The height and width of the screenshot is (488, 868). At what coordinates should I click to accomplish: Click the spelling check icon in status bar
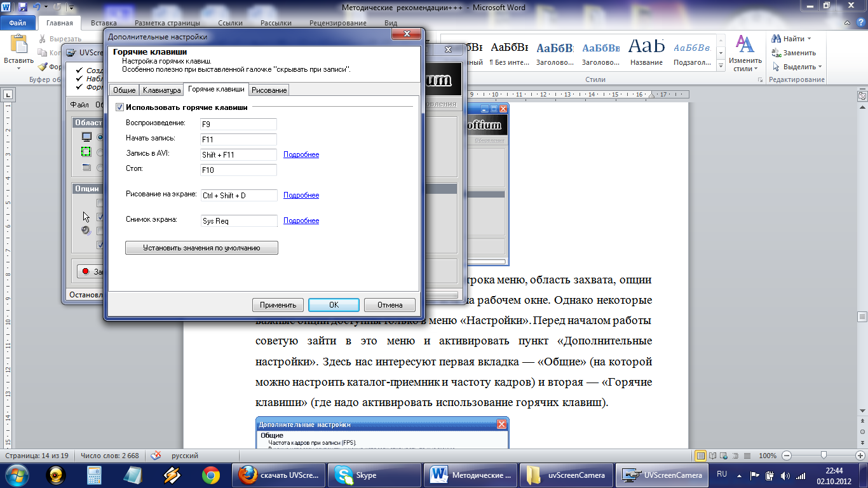pyautogui.click(x=156, y=456)
